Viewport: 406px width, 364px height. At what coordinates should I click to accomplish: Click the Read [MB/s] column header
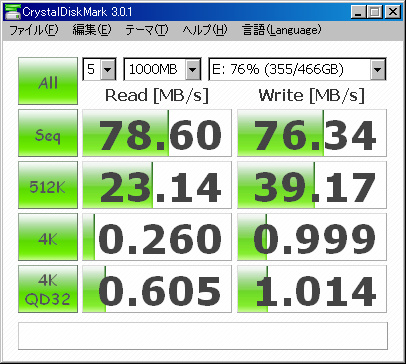157,96
